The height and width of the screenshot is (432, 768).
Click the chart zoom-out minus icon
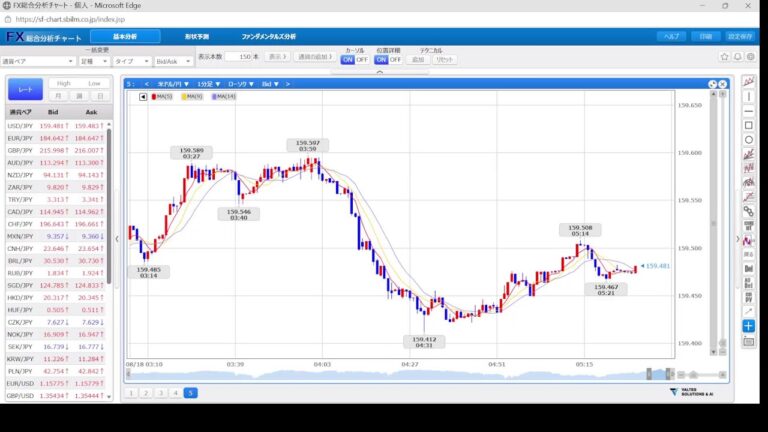pyautogui.click(x=681, y=375)
